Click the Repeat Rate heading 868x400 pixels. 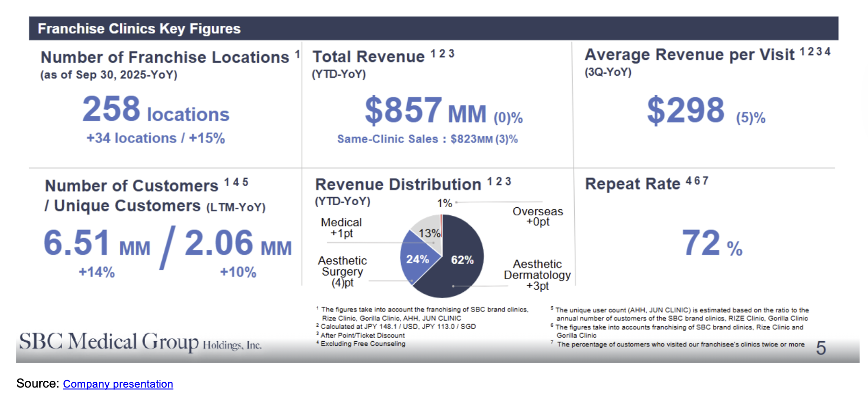(632, 184)
